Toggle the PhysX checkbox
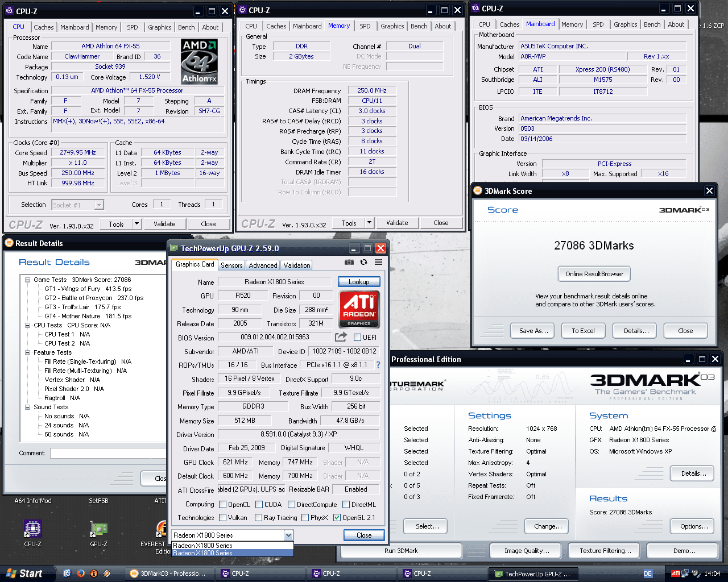The image size is (728, 582). (x=305, y=517)
